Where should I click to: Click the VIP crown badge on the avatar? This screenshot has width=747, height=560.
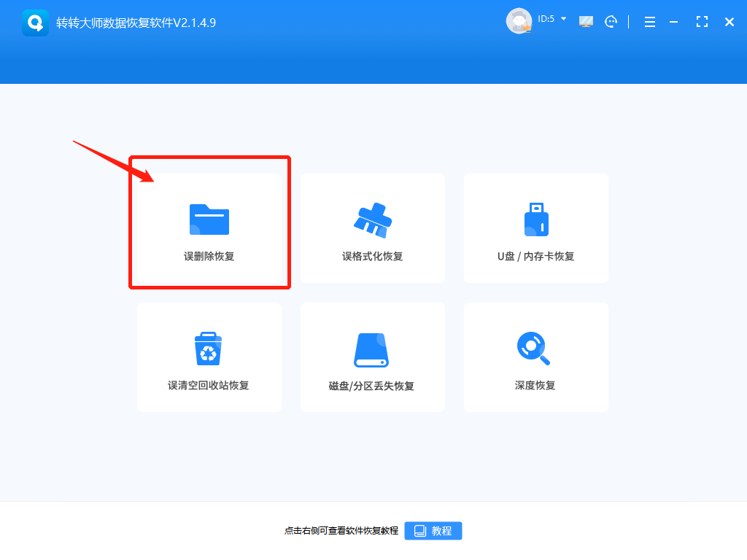point(527,28)
